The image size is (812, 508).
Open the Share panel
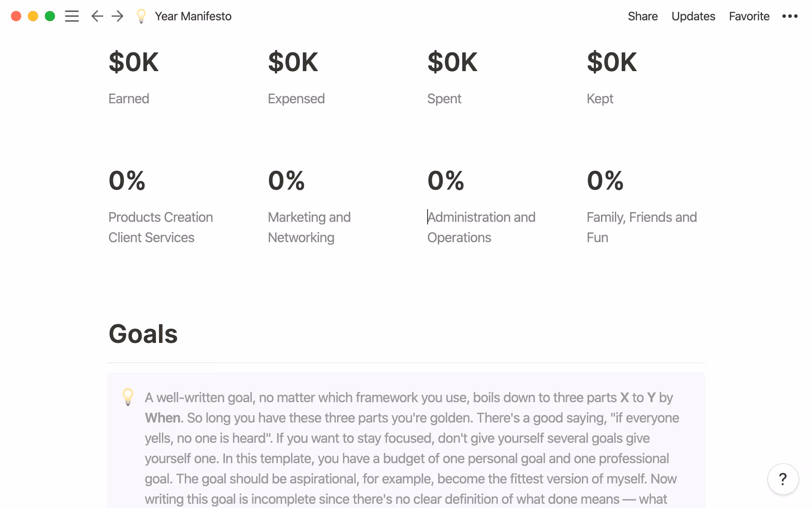point(642,16)
